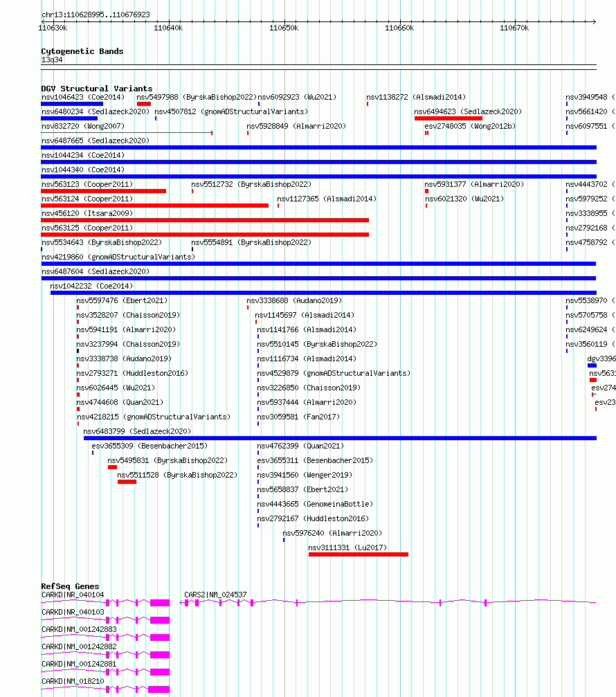Click the red bar under nsv5511528
This screenshot has height=697, width=616.
(127, 482)
